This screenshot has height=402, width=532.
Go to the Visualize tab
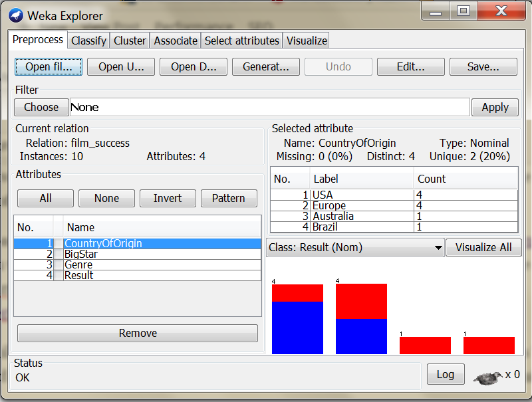pyautogui.click(x=307, y=41)
